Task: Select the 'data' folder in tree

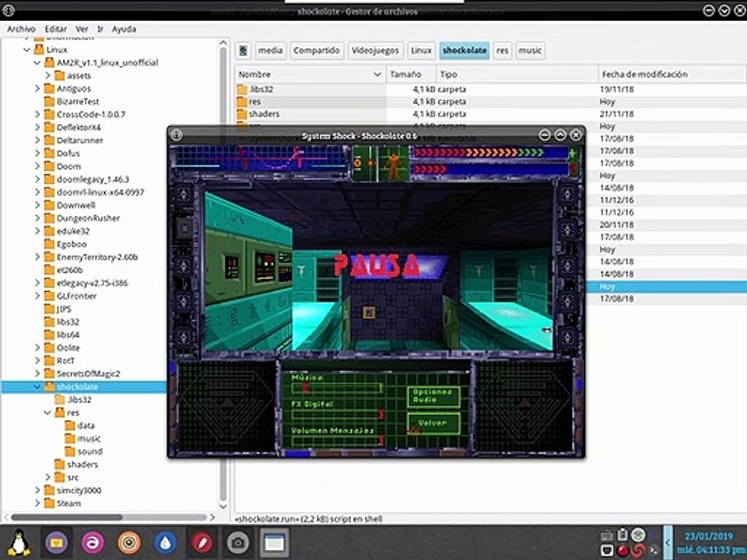Action: [79, 425]
